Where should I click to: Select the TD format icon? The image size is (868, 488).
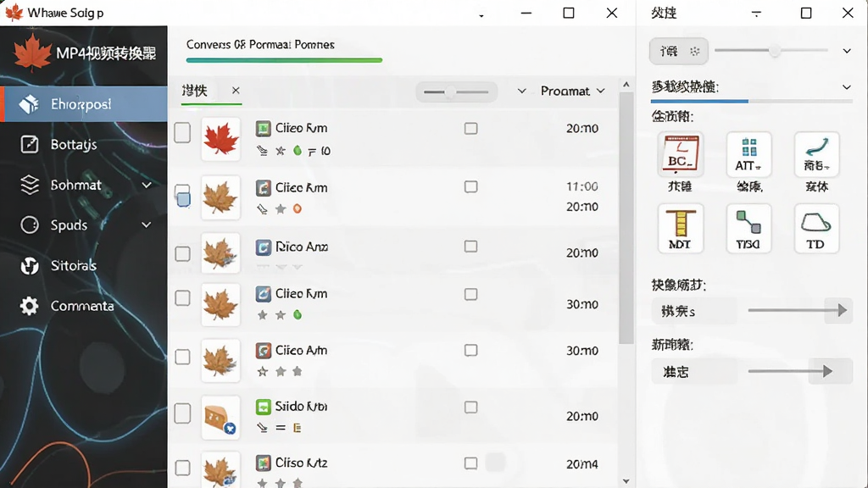817,229
